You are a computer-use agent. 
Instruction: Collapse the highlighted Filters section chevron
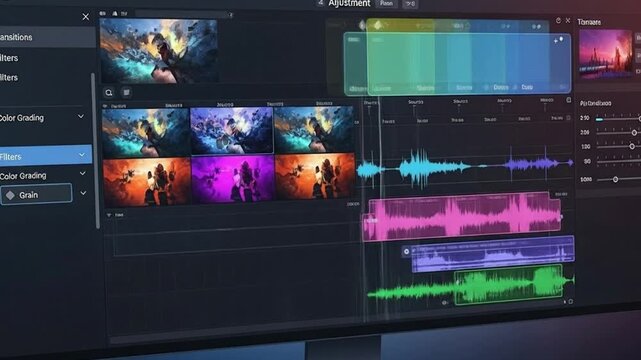[82, 155]
